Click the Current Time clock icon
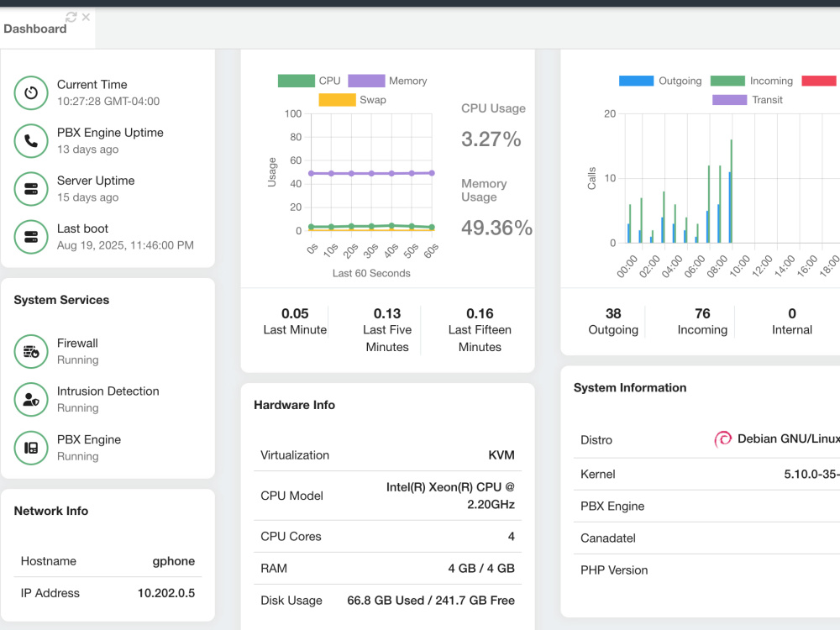Viewport: 840px width, 630px height. coord(31,92)
